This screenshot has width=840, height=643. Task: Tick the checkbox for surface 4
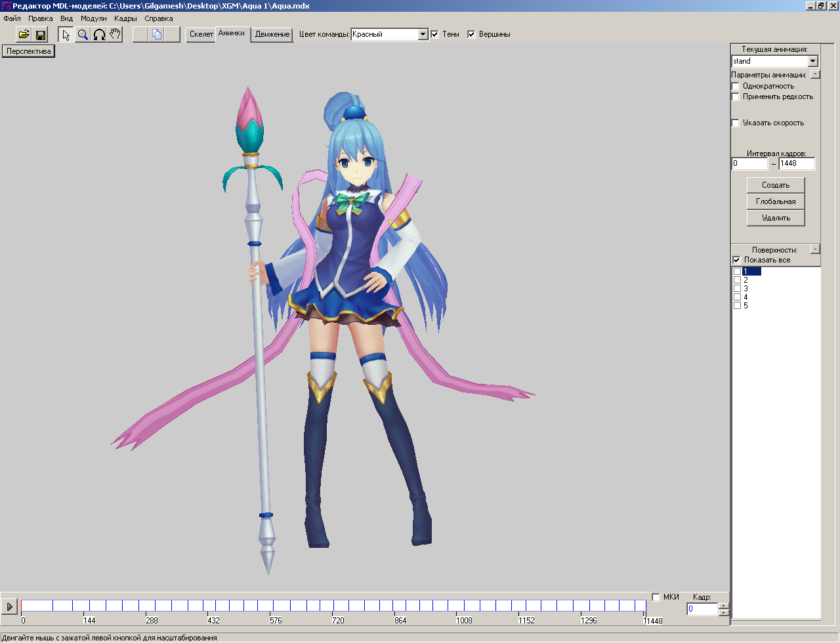737,297
